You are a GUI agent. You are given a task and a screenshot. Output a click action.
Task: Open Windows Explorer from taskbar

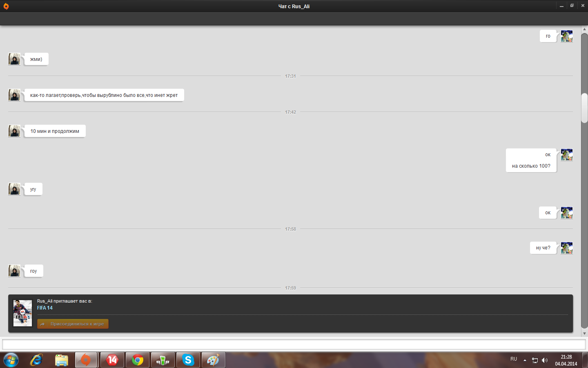pyautogui.click(x=61, y=360)
